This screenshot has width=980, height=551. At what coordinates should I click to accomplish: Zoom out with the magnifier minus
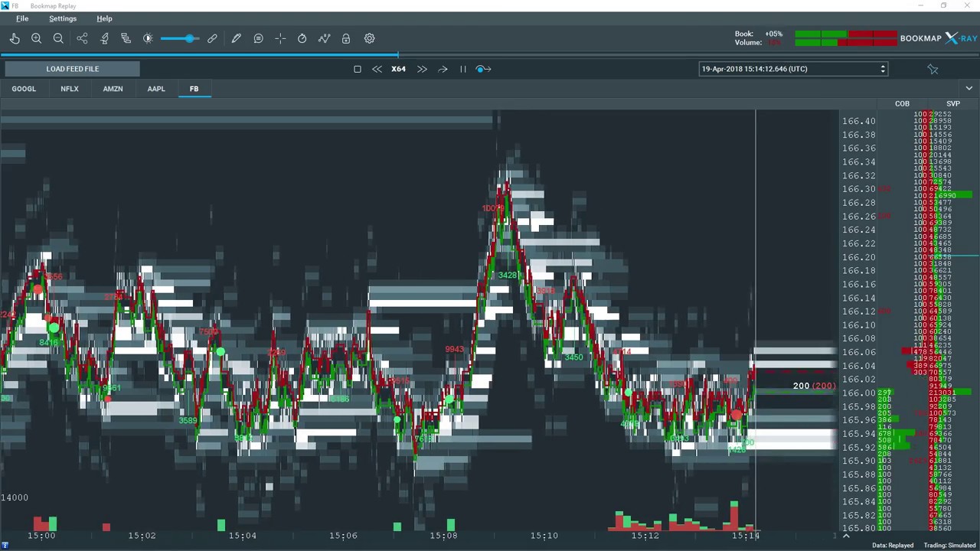tap(58, 38)
